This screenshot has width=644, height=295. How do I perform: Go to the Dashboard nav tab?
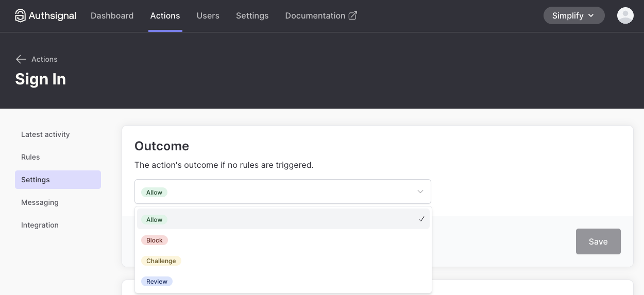pyautogui.click(x=112, y=15)
